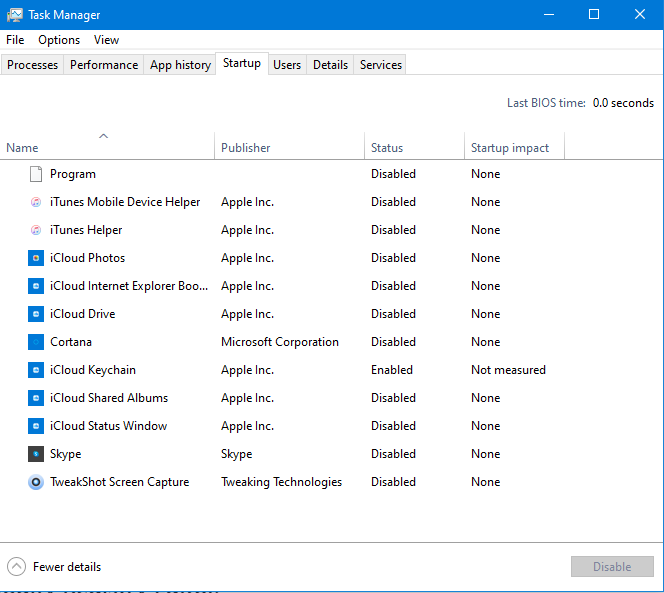Click the None impact in TweakShot row

point(486,482)
